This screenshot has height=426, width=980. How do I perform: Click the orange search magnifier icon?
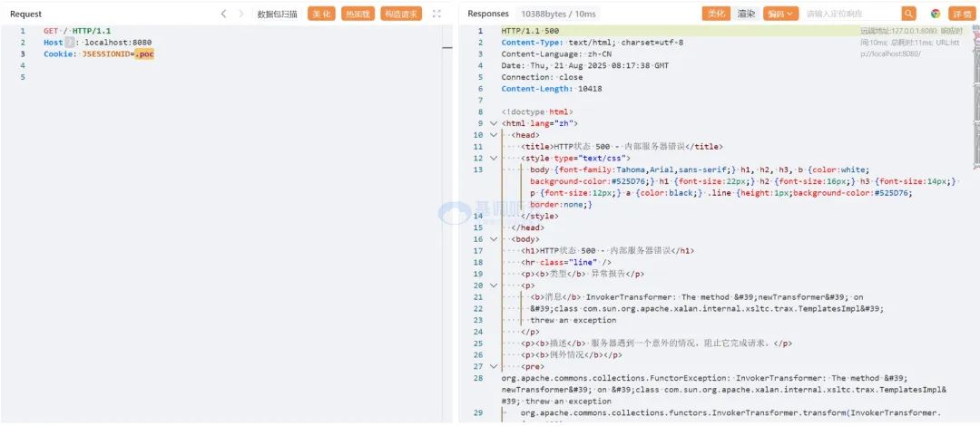tap(908, 14)
